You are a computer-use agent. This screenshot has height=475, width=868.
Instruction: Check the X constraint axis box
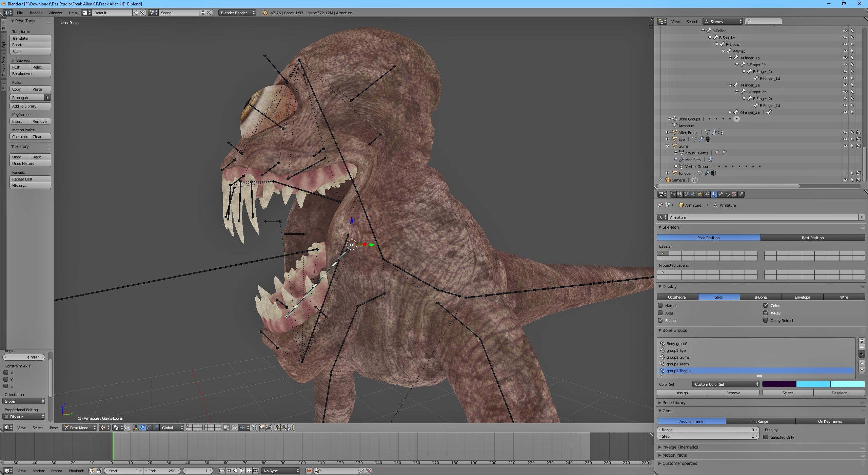[6, 373]
